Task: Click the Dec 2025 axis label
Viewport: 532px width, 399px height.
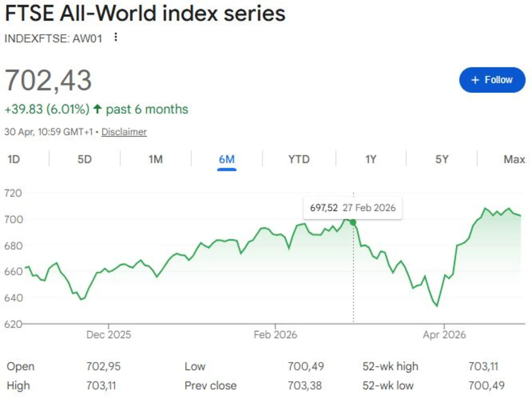Action: point(109,335)
